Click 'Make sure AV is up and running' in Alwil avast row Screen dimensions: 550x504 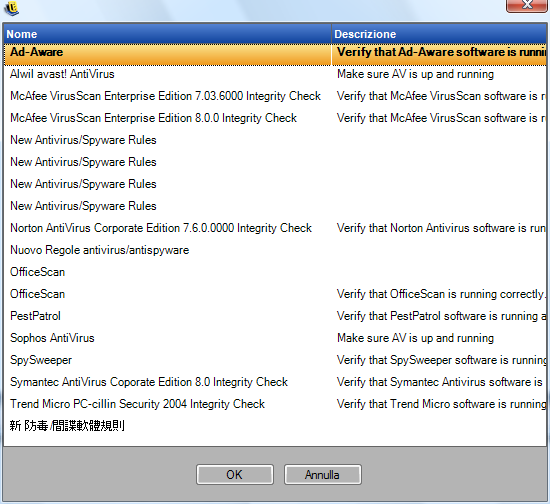[x=415, y=74]
